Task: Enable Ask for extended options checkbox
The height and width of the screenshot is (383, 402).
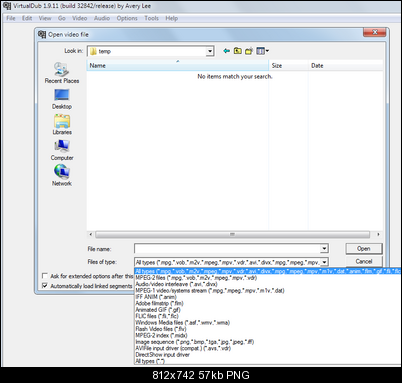Action: click(45, 276)
